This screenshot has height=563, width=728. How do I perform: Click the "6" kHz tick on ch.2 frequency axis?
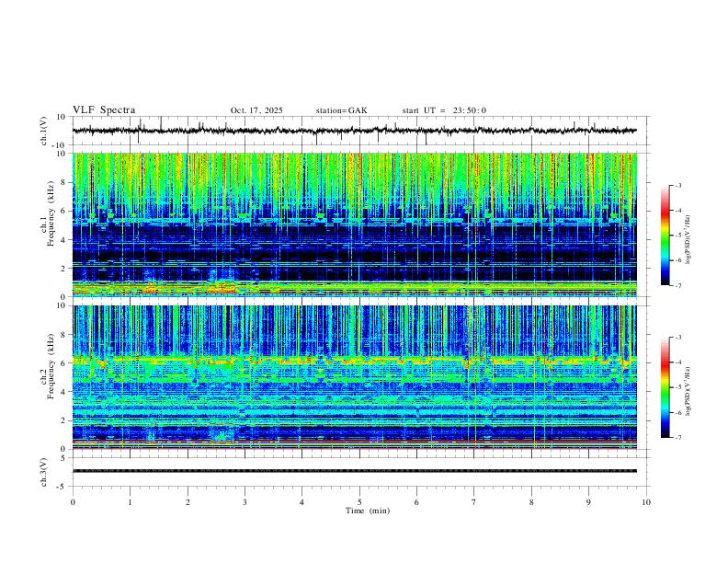pos(63,363)
